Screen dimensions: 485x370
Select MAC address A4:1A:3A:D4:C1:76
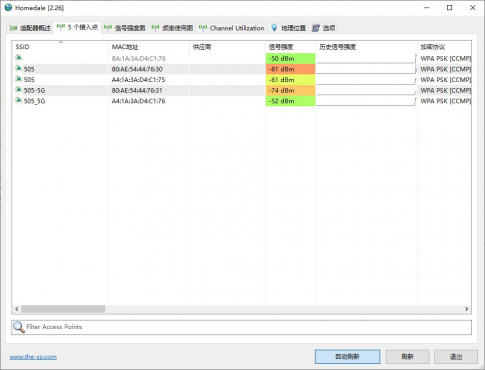coord(138,101)
